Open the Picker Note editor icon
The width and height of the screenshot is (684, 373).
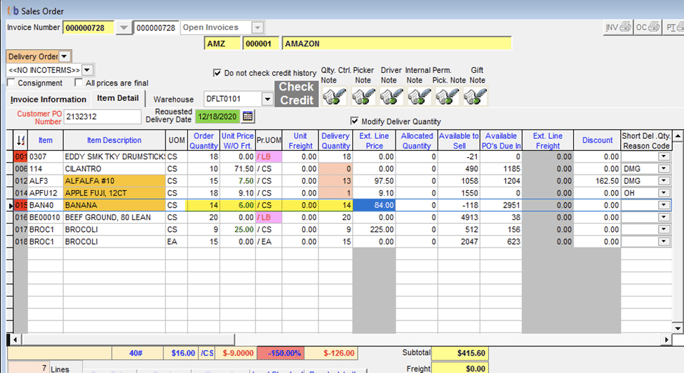[x=363, y=96]
